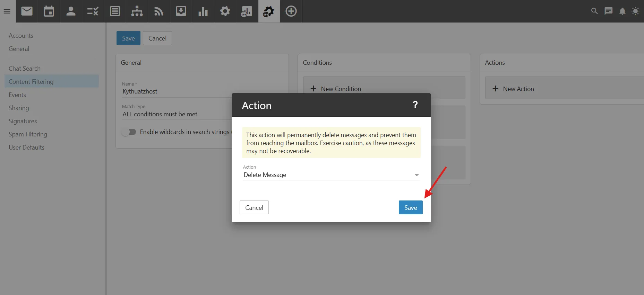Open the RSS feeds icon
644x295 pixels.
coord(159,11)
